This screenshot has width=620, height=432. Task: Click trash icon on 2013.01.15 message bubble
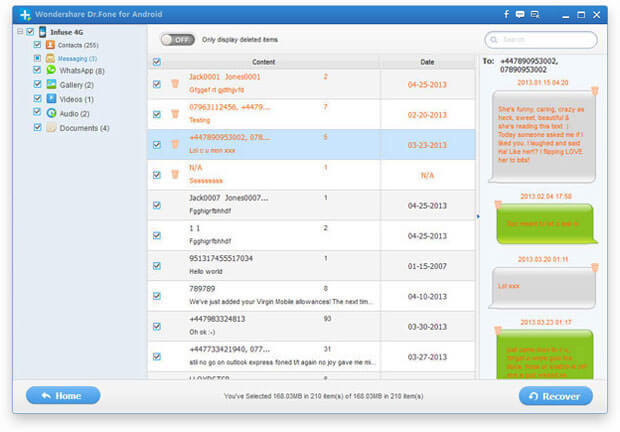coord(595,91)
